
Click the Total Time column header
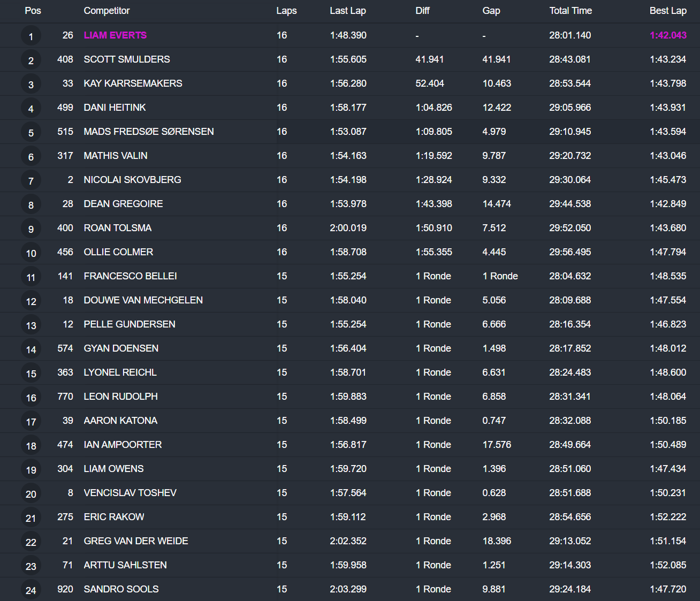[570, 11]
